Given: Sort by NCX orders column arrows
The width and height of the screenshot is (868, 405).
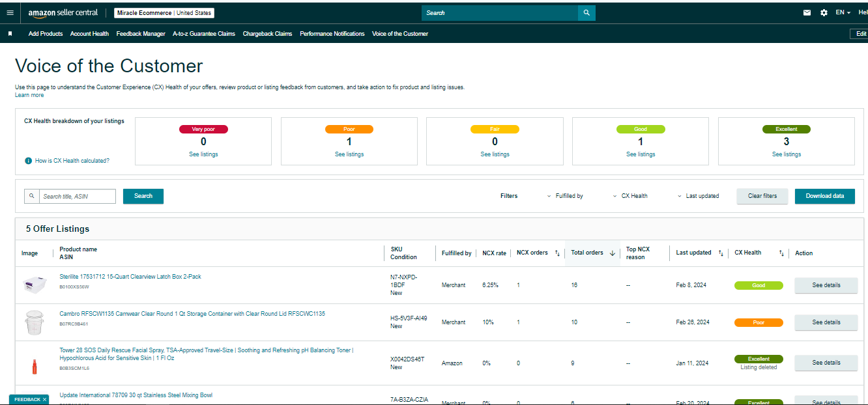Looking at the screenshot, I should [557, 253].
